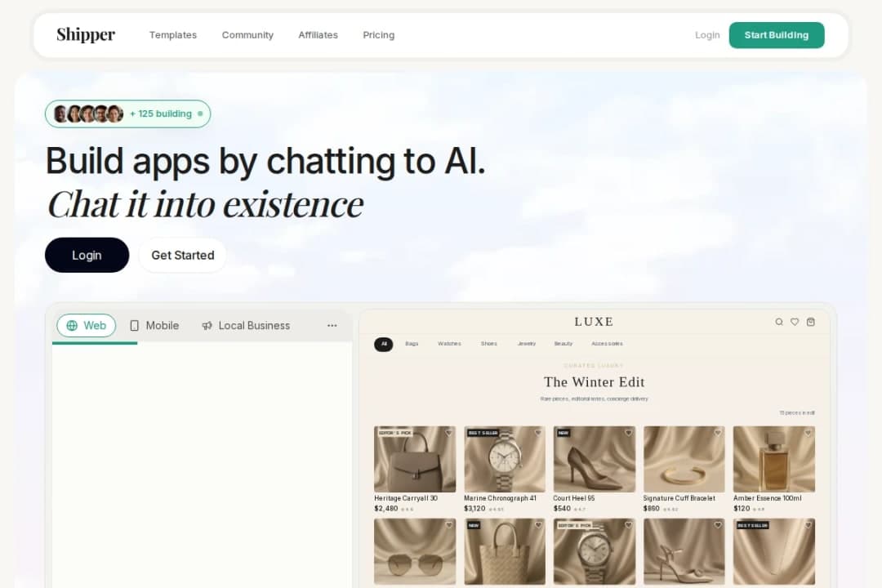
Task: Favorite the Heritage Carryall 30 heart
Action: [x=449, y=433]
